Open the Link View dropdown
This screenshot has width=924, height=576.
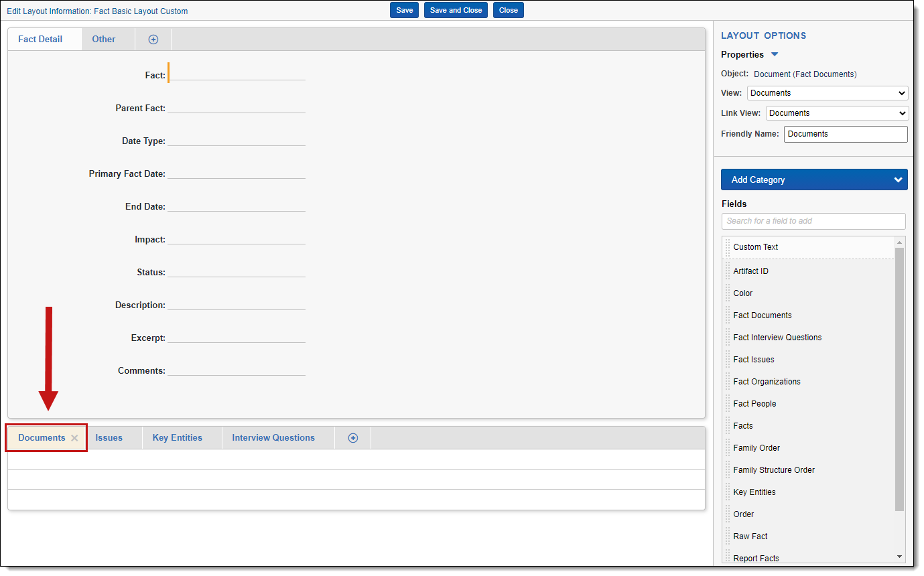click(836, 113)
